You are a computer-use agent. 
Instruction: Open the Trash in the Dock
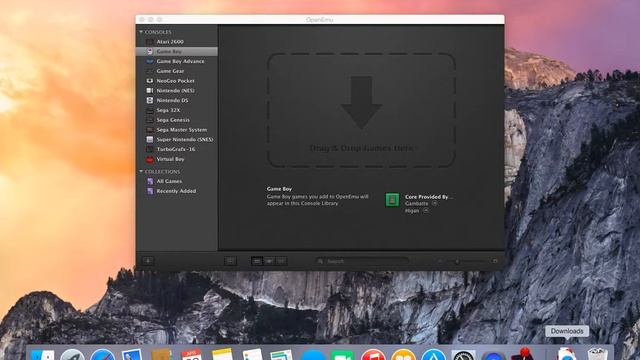point(598,354)
